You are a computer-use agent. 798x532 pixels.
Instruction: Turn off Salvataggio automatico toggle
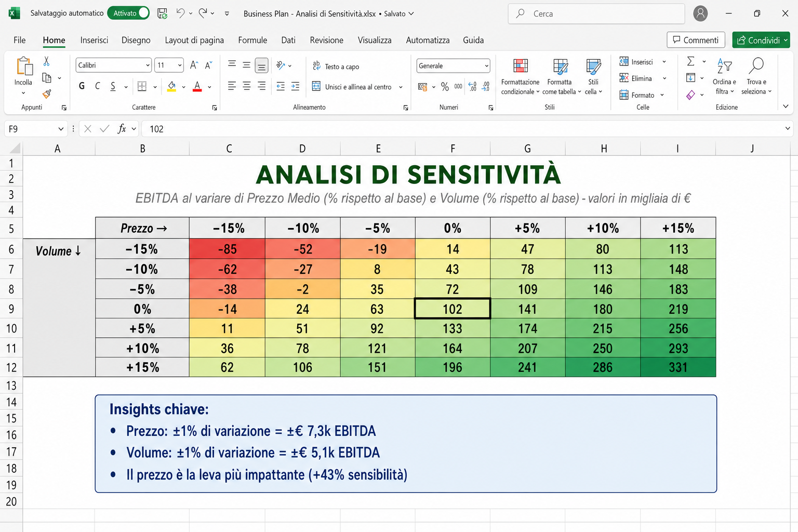pos(128,13)
